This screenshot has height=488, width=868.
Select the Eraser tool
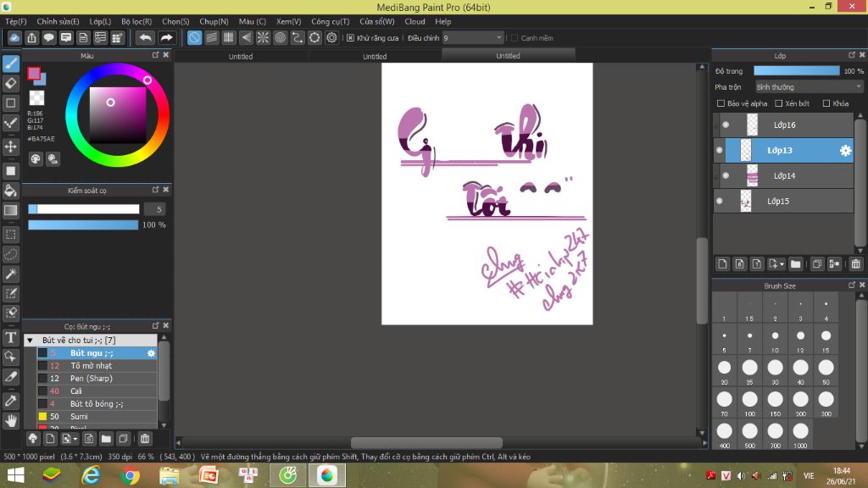pos(10,84)
